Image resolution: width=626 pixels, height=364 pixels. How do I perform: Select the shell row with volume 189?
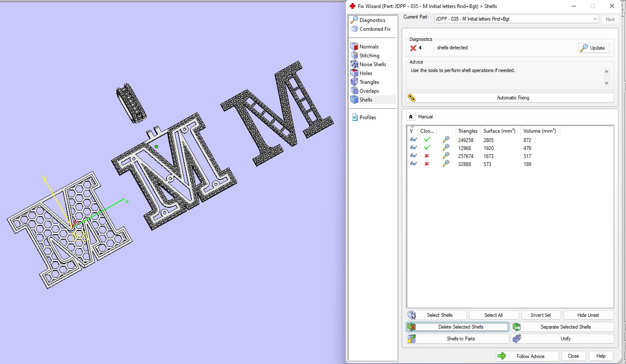pos(510,164)
